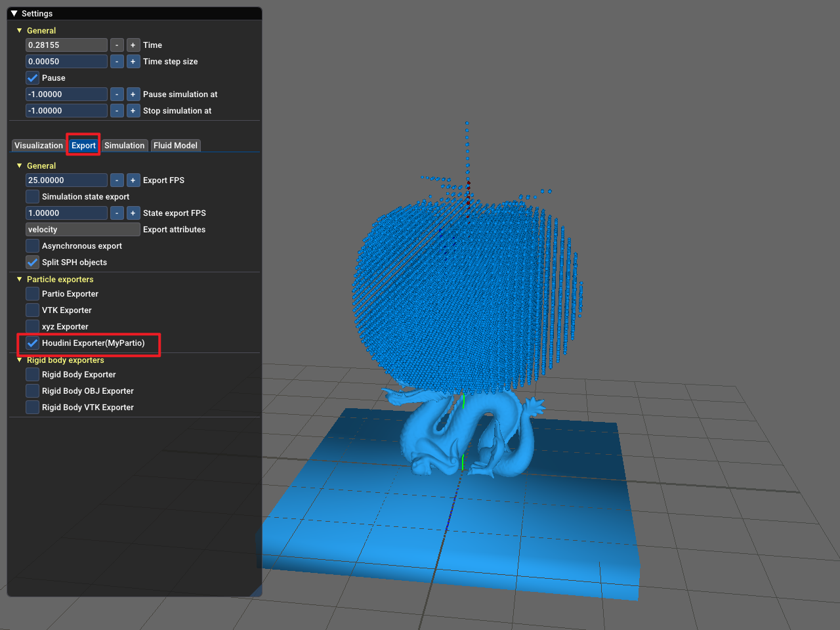Decrease Stop simulation at value
The width and height of the screenshot is (840, 630).
pos(117,111)
